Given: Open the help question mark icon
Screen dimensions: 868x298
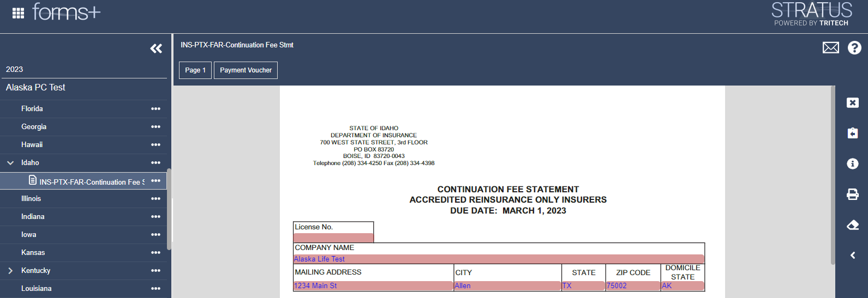Looking at the screenshot, I should pyautogui.click(x=854, y=48).
